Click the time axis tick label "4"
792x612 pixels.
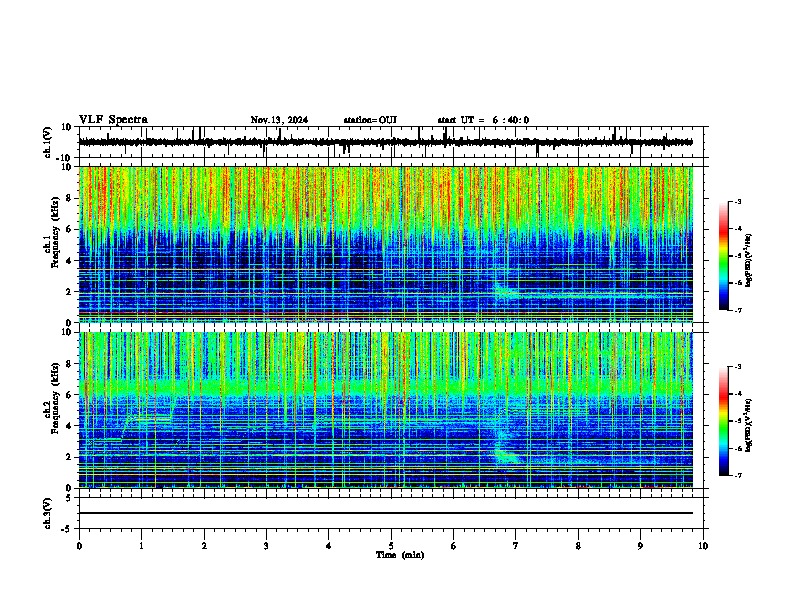[329, 546]
